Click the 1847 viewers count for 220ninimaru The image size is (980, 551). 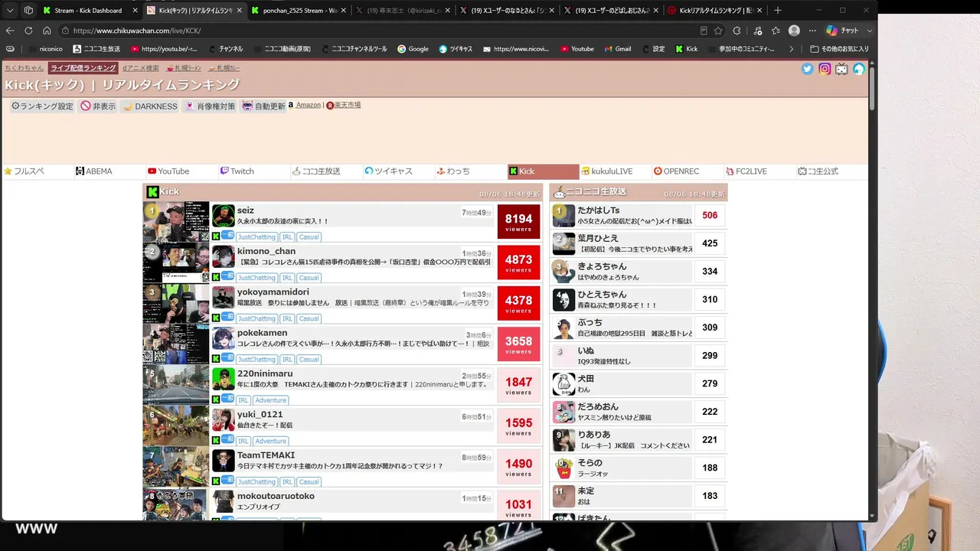coord(518,385)
